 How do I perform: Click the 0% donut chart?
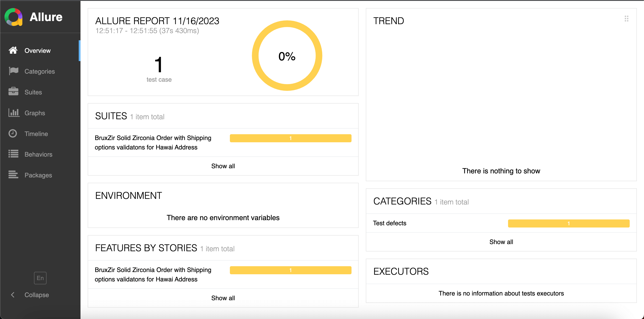point(287,56)
